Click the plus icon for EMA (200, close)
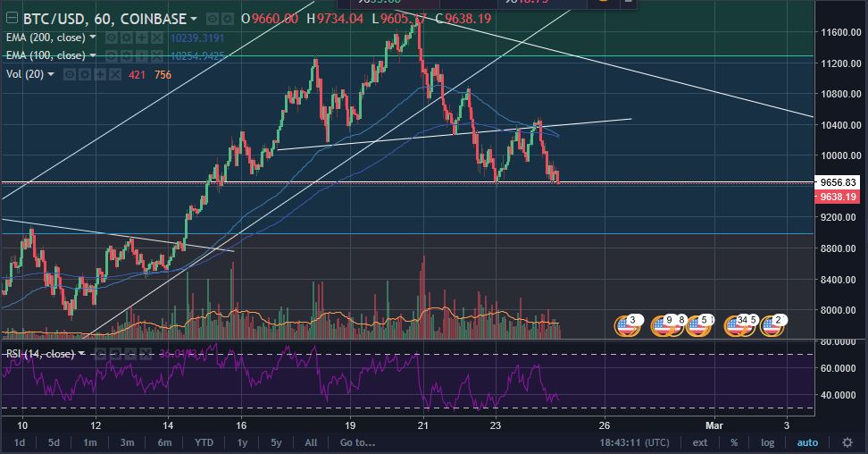 (x=142, y=38)
